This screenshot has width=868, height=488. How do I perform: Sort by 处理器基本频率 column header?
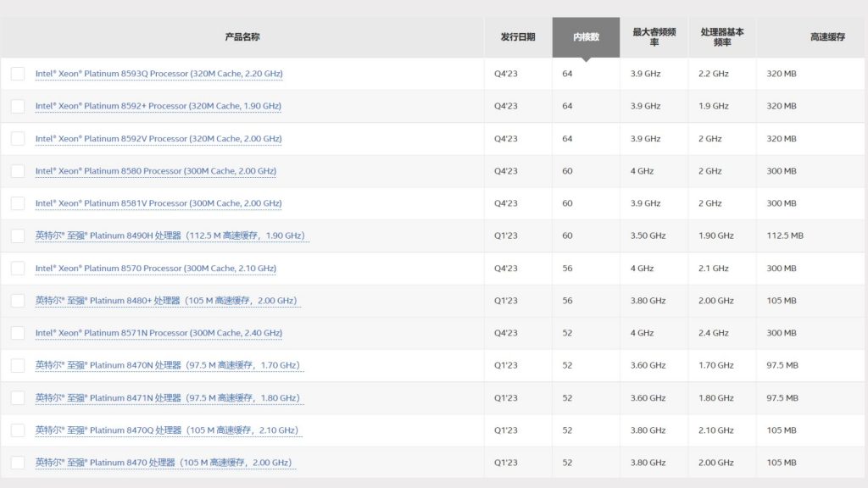click(x=722, y=37)
